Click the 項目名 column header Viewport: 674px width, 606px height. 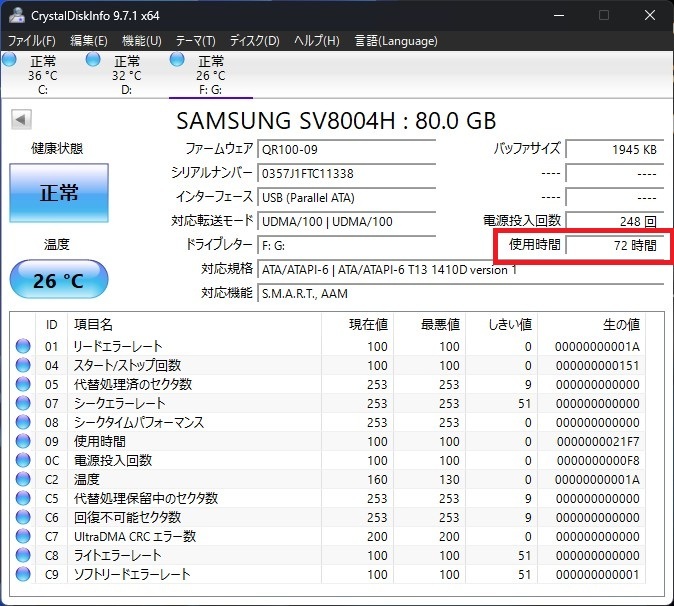tap(93, 325)
